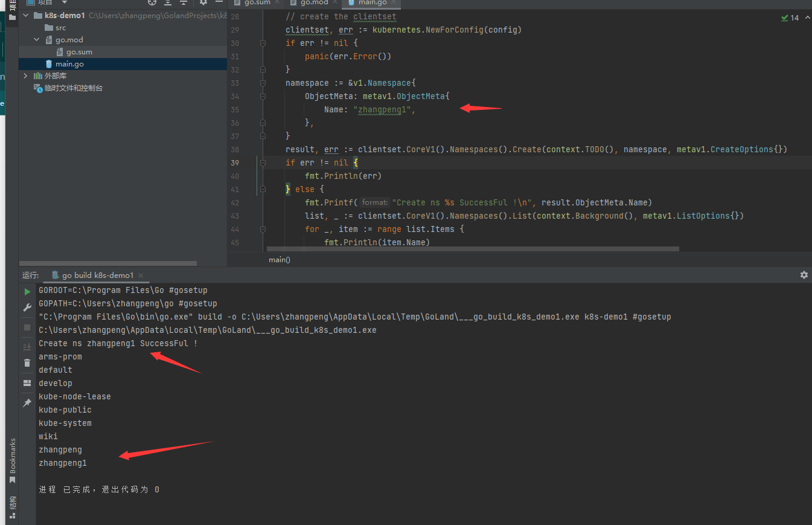The height and width of the screenshot is (525, 812).
Task: Select opened file with crosshair locate icon
Action: [x=152, y=2]
